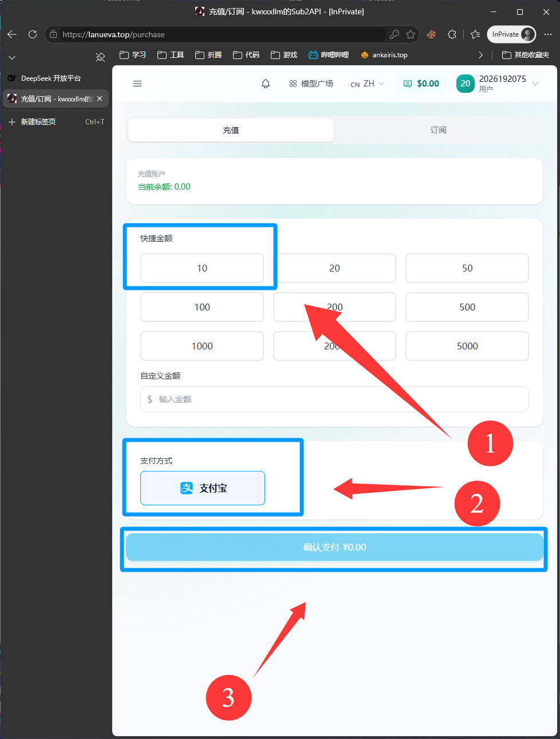Choose 支付宝 Alipay payment method
Screen dimensions: 560x739
[x=203, y=488]
